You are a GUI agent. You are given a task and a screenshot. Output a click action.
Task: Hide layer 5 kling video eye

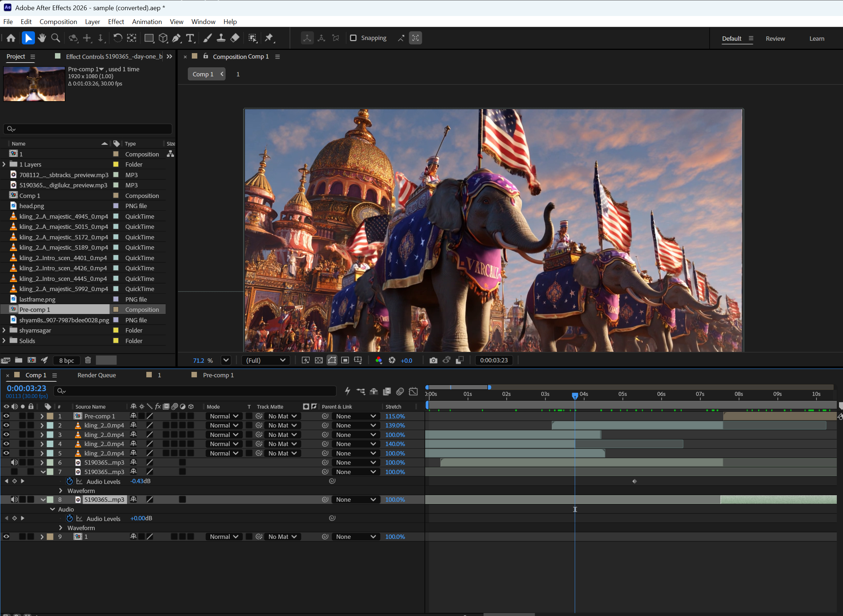(6, 453)
